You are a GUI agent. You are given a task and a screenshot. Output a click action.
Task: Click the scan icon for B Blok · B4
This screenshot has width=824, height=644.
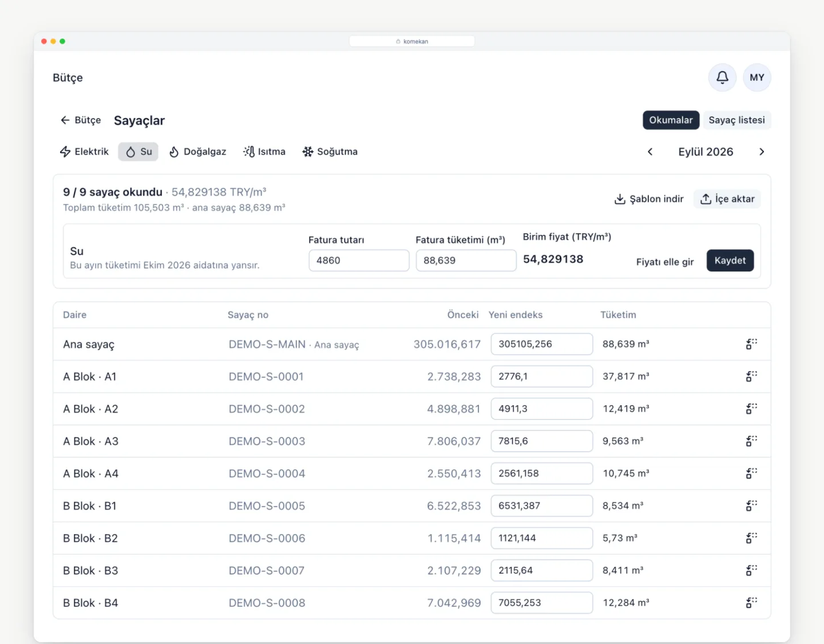coord(751,603)
